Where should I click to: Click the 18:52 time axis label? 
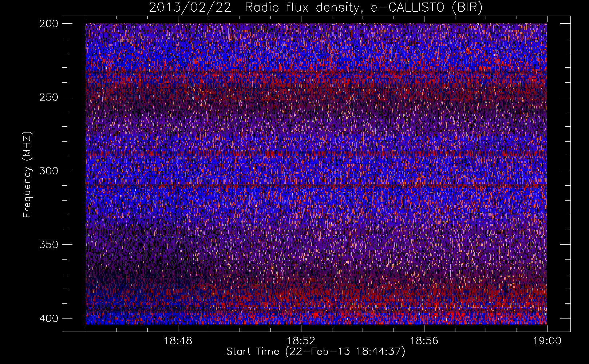pyautogui.click(x=301, y=341)
